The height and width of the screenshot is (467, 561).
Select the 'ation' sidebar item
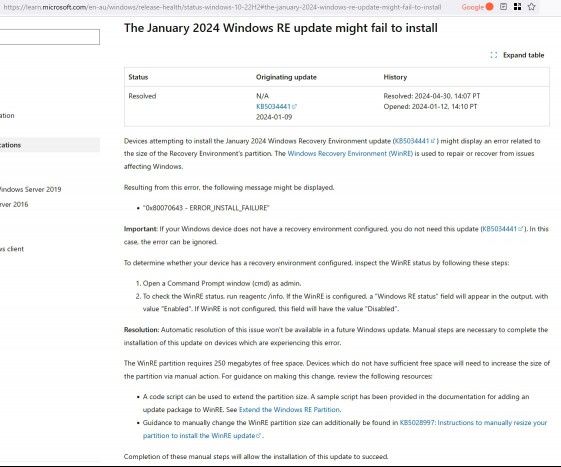(x=7, y=116)
